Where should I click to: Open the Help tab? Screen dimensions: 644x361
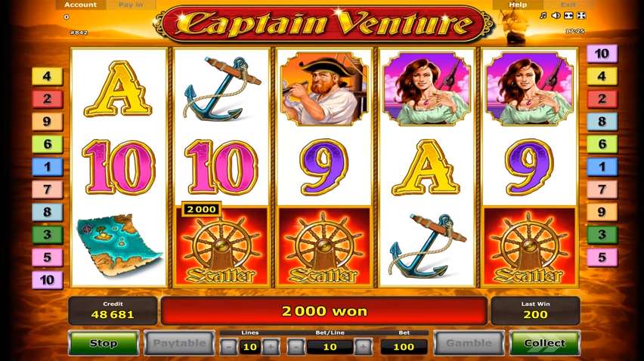(x=518, y=5)
